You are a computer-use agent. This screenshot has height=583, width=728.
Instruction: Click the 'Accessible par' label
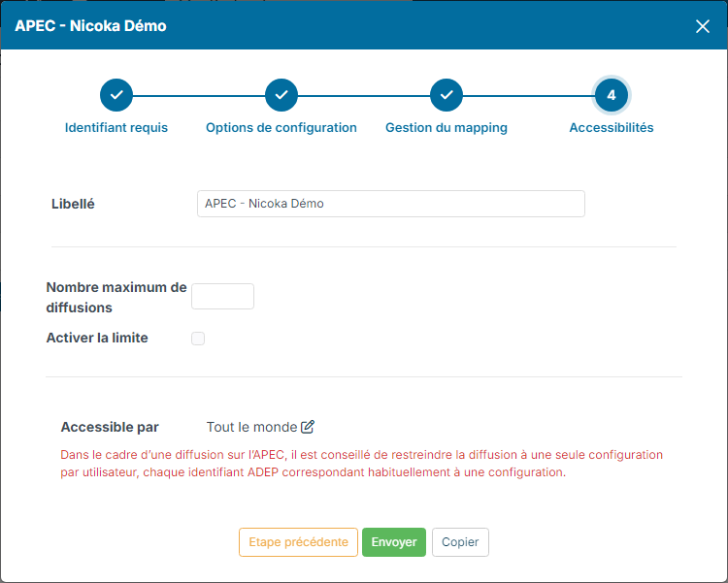110,427
